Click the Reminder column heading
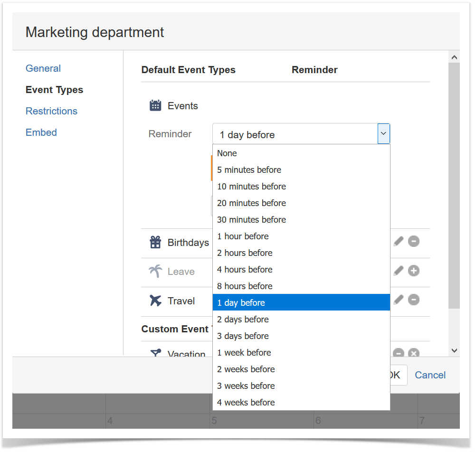This screenshot has height=452, width=476. tap(314, 70)
